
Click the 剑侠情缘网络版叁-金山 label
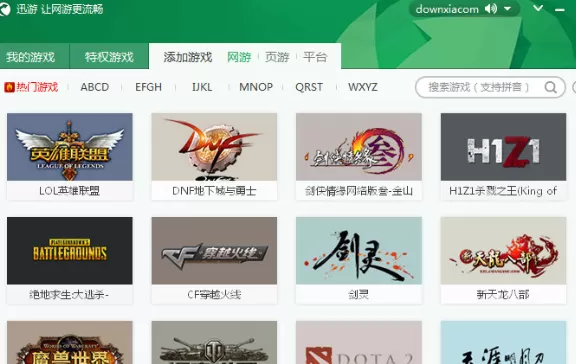(x=359, y=191)
